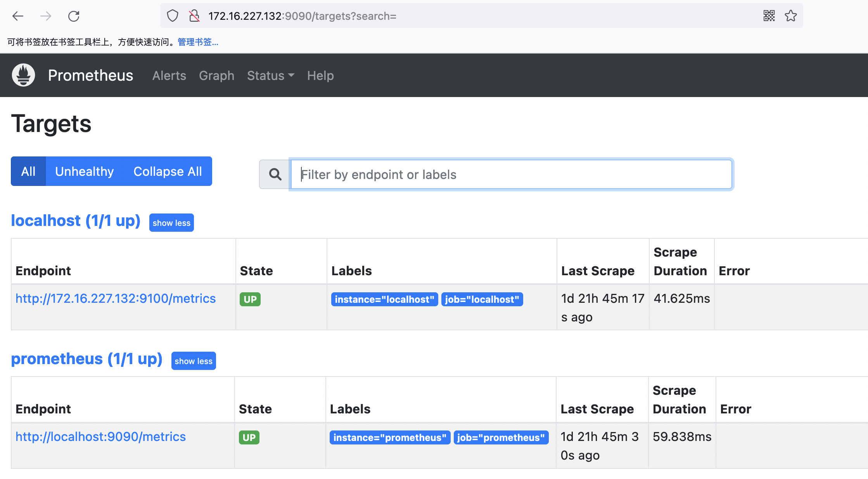Viewport: 868px width, 479px height.
Task: Open the QR code icon in address bar
Action: (x=769, y=16)
